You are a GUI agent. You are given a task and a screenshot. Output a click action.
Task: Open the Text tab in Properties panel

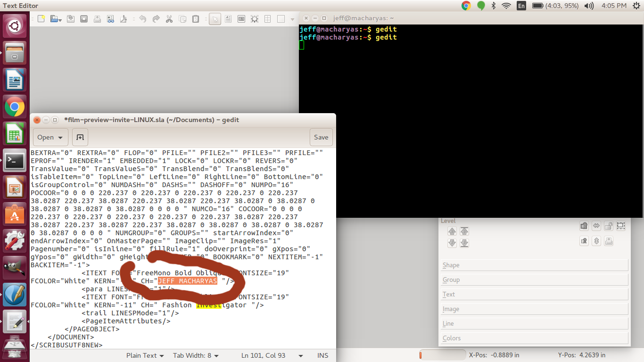pos(534,294)
